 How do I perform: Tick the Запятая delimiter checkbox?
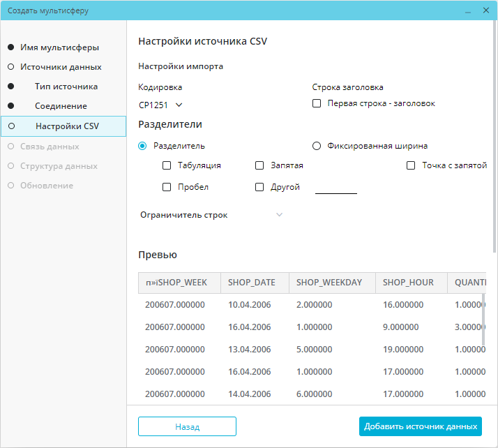(259, 165)
